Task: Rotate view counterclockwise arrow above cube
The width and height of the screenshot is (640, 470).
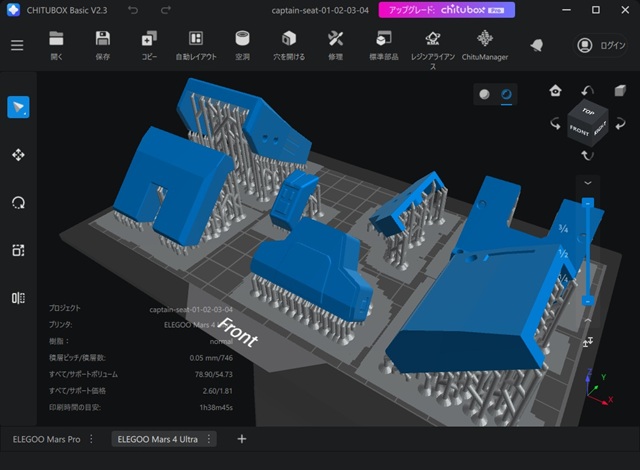Action: [587, 90]
